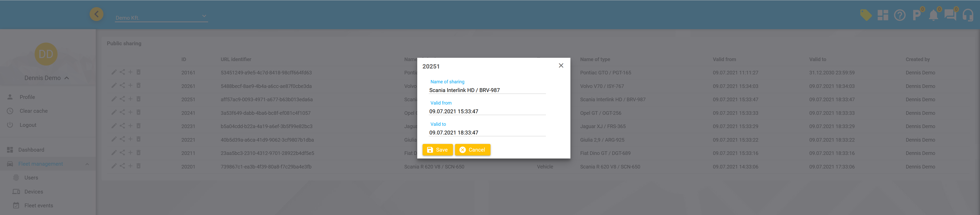
Task: Open the chat messages icon
Action: click(x=950, y=15)
